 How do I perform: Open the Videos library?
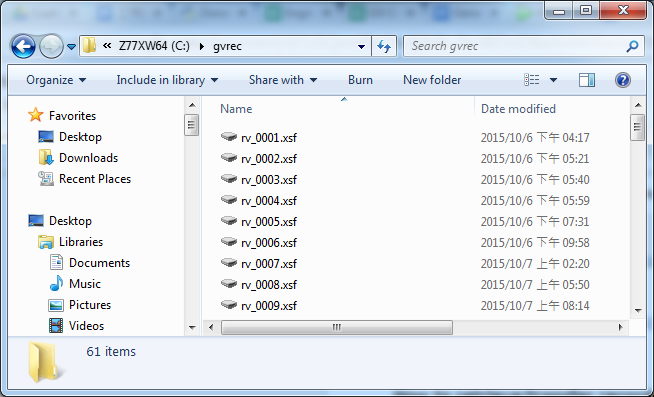click(x=86, y=325)
